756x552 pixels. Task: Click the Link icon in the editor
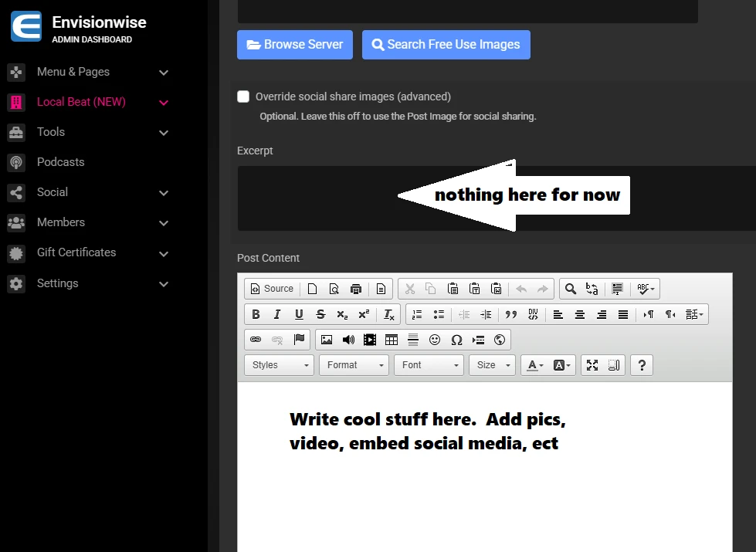[256, 340]
